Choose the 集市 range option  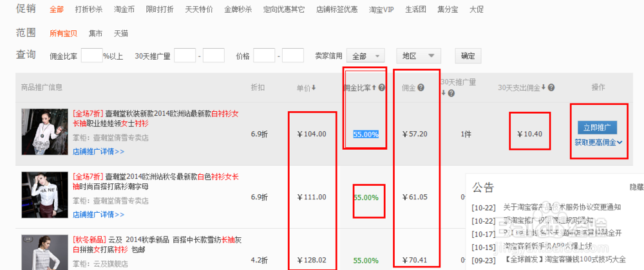pyautogui.click(x=95, y=33)
